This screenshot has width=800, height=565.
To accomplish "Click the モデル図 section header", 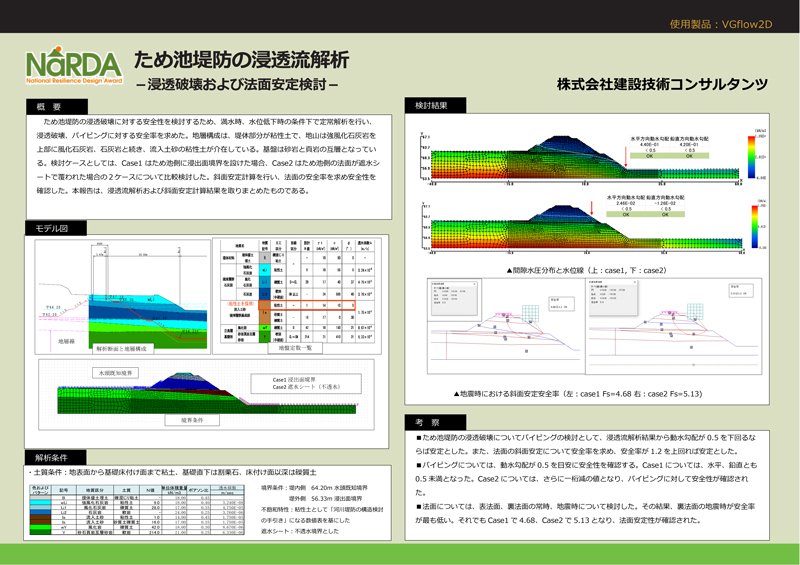I will pos(56,228).
